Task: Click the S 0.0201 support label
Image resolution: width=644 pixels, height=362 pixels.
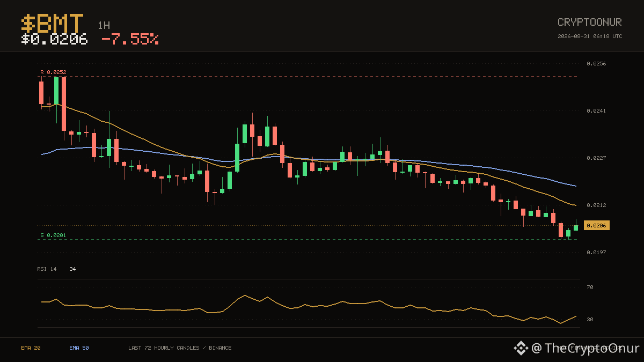Action: [x=53, y=235]
